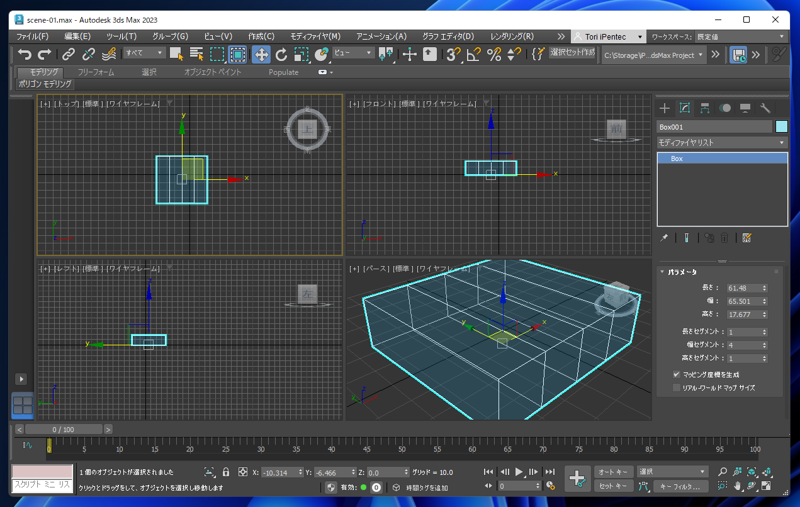Open Tori iPentec account dropdown

pyautogui.click(x=608, y=37)
